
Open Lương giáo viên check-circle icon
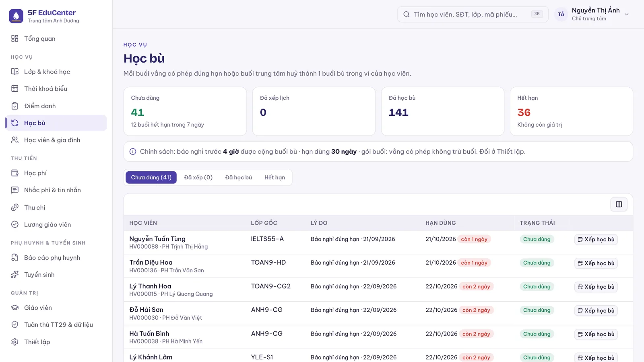[x=15, y=224]
